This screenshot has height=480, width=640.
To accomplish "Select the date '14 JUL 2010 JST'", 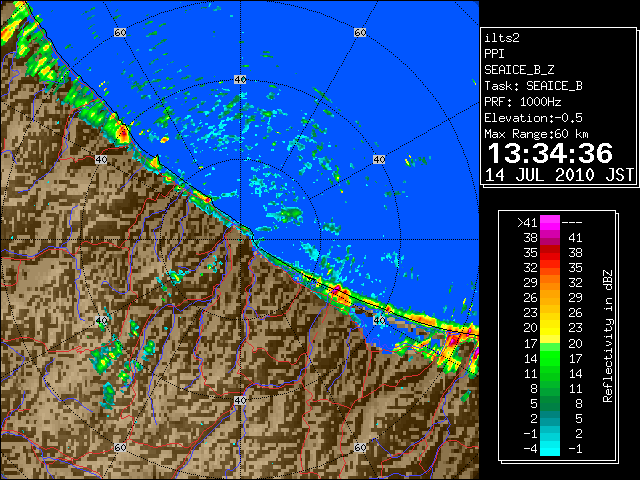I will click(559, 175).
